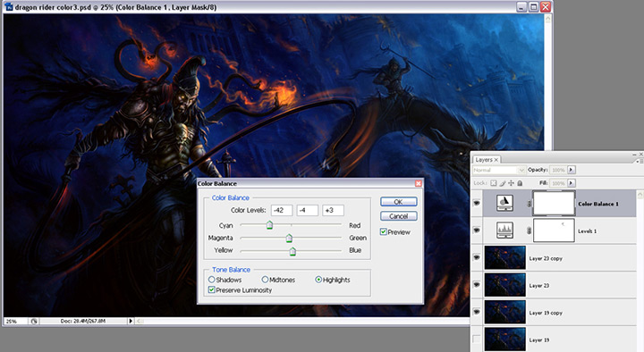Click the second Color Levels field showing -4
644x352 pixels.
(x=307, y=211)
